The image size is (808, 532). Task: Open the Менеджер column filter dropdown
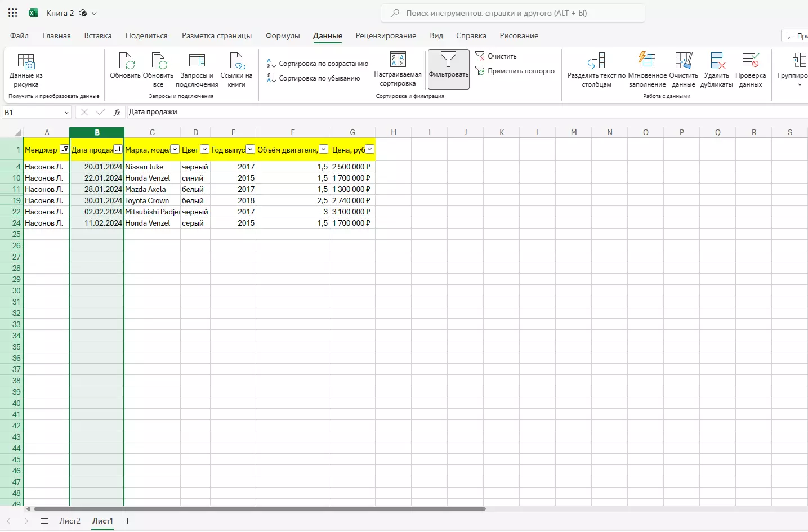click(65, 149)
